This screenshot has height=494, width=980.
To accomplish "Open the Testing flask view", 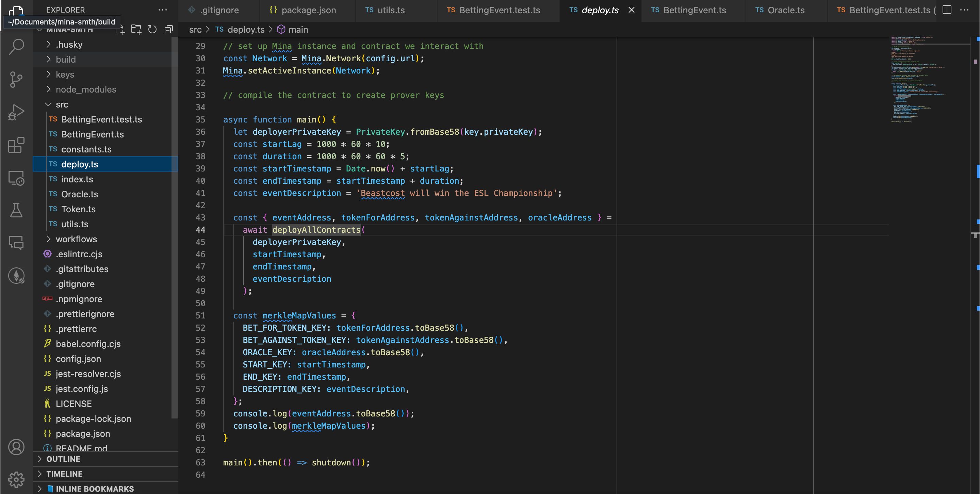I will pyautogui.click(x=16, y=210).
